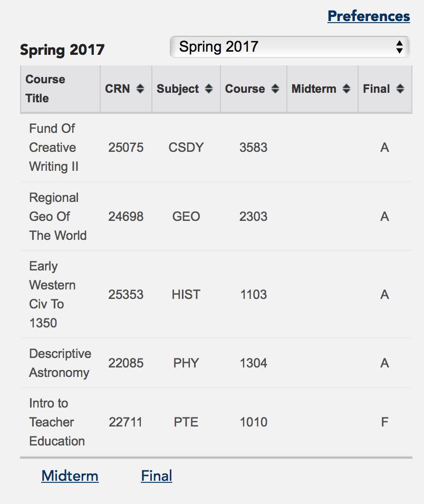Click the term selector up-down arrows
Image resolution: width=424 pixels, height=504 pixels.
pos(399,47)
